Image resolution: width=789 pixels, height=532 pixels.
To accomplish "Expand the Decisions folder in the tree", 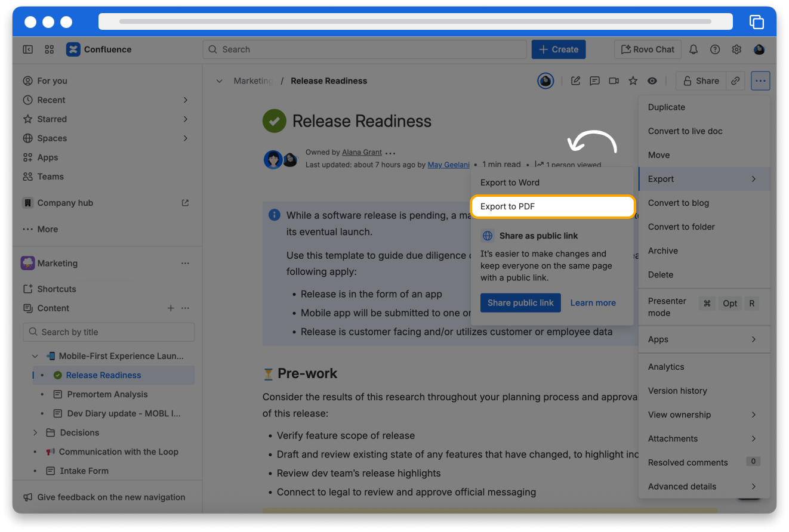I will (x=35, y=432).
